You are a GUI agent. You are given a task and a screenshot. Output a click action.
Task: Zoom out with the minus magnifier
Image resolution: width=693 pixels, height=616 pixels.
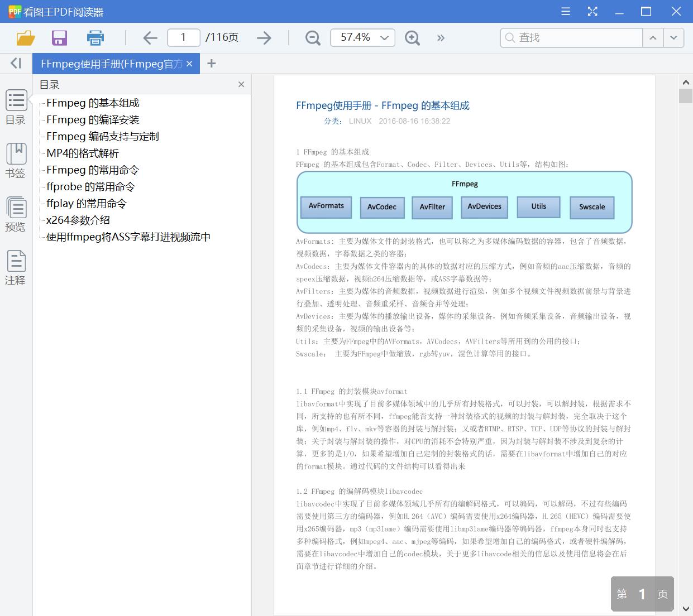point(313,38)
